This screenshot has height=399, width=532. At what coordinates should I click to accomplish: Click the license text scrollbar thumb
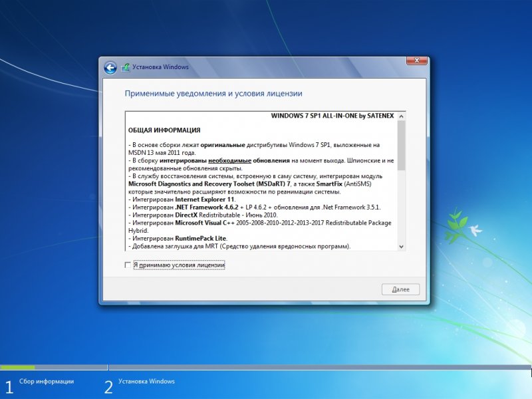pyautogui.click(x=402, y=146)
